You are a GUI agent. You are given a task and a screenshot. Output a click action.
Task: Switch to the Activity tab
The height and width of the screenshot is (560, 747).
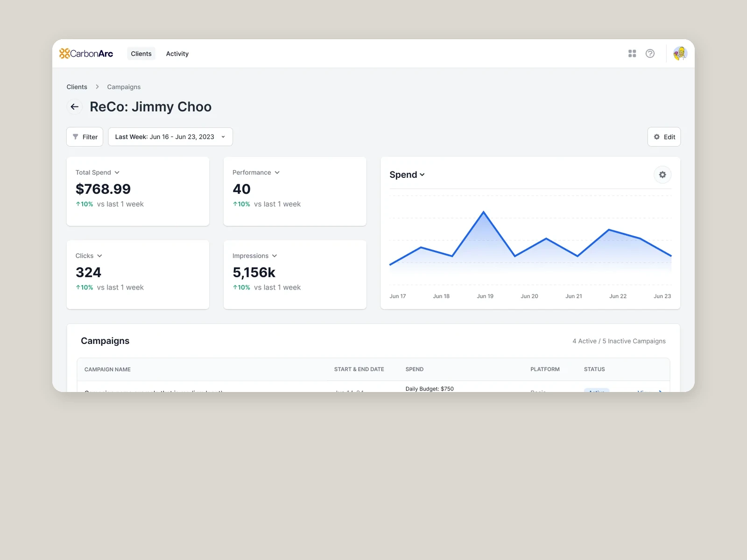(177, 54)
